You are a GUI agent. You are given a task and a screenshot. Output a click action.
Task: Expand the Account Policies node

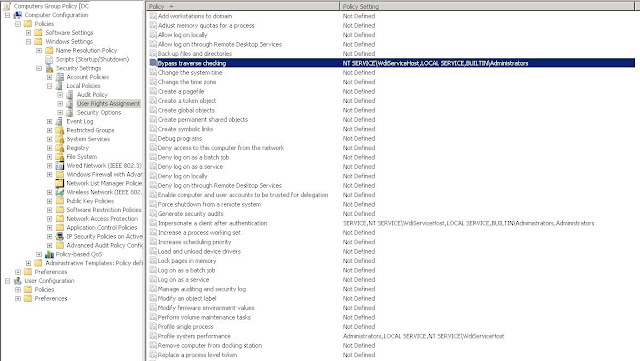(x=49, y=77)
